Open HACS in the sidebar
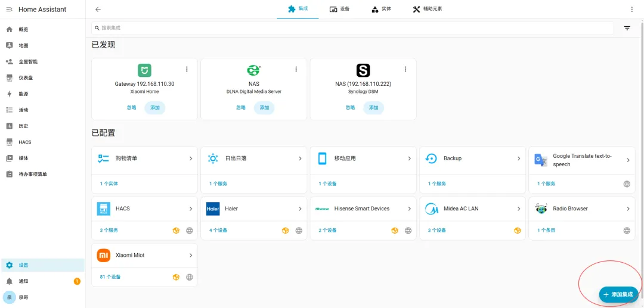 [x=43, y=142]
